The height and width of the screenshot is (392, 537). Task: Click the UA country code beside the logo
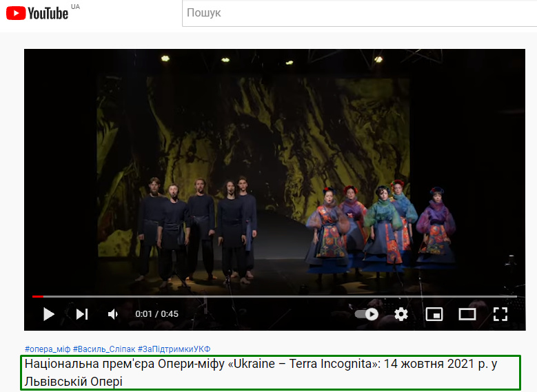[75, 6]
